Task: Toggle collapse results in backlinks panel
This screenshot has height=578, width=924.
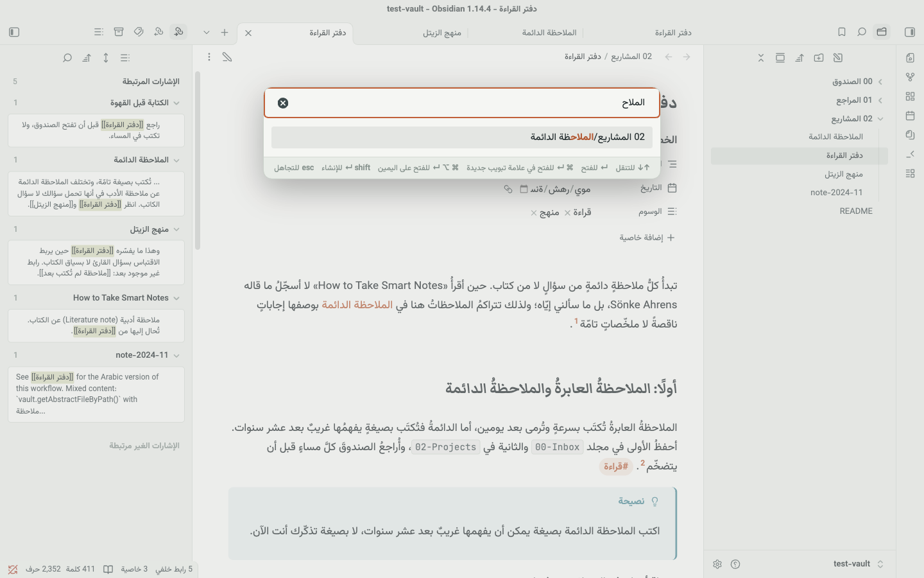Action: point(125,58)
